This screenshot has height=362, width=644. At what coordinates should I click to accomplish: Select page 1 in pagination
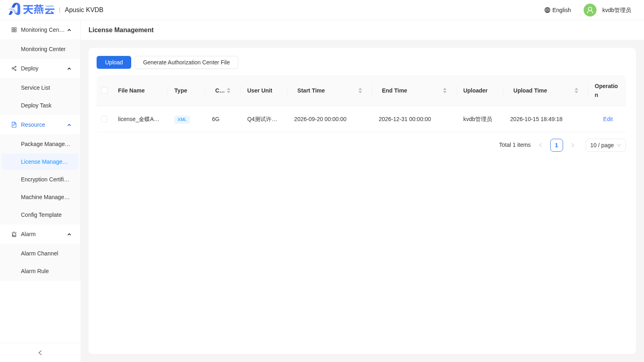click(x=557, y=145)
